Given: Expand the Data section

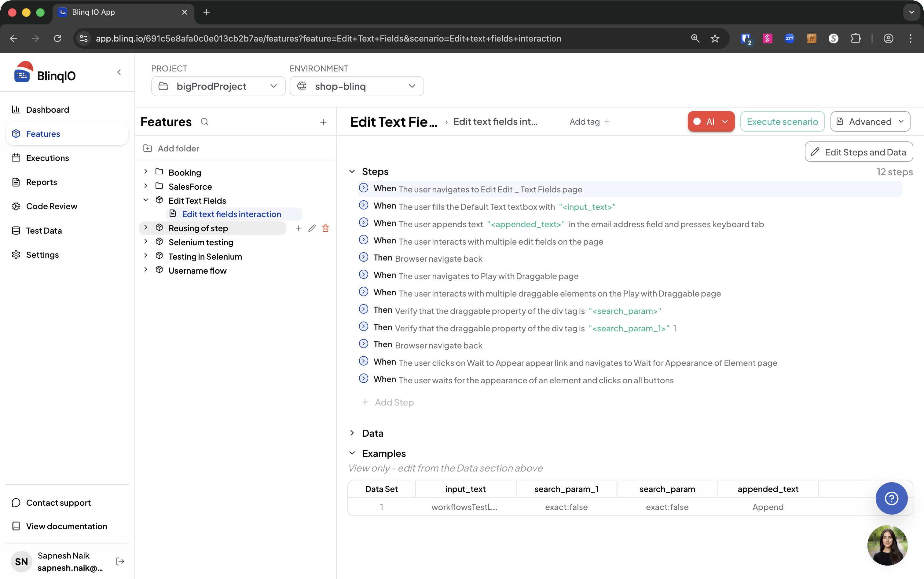Looking at the screenshot, I should (x=352, y=433).
